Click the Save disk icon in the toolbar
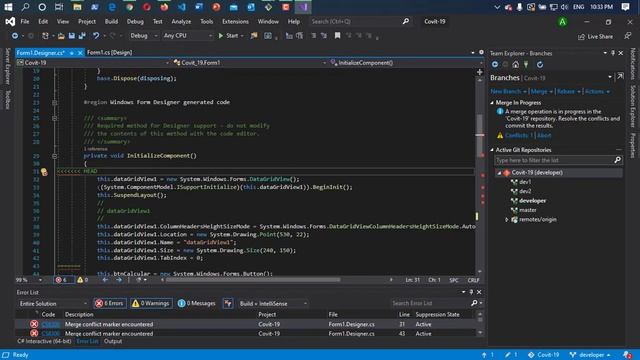 click(72, 36)
